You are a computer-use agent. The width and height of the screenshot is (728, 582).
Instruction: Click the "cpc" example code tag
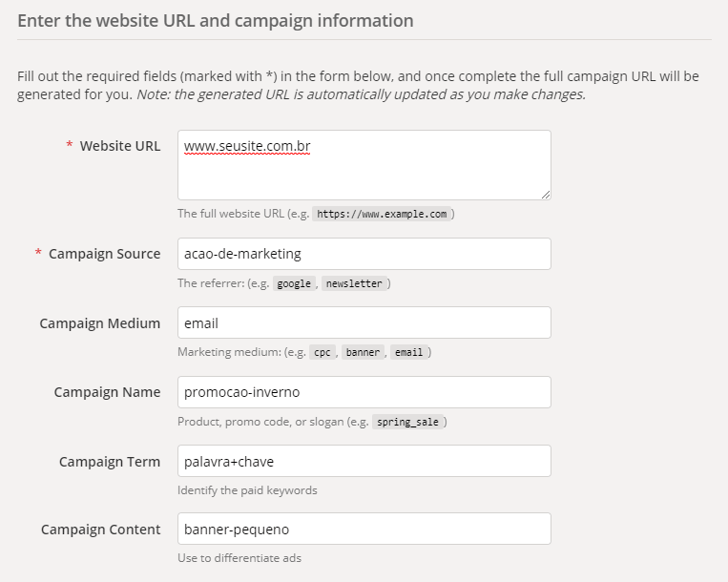[322, 353]
